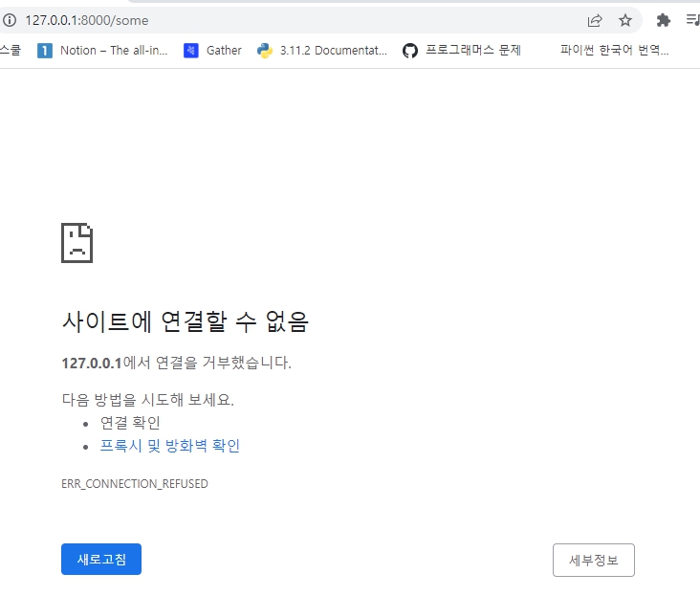Viewport: 700px width, 596px height.
Task: Share this page using the share icon
Action: click(x=595, y=20)
